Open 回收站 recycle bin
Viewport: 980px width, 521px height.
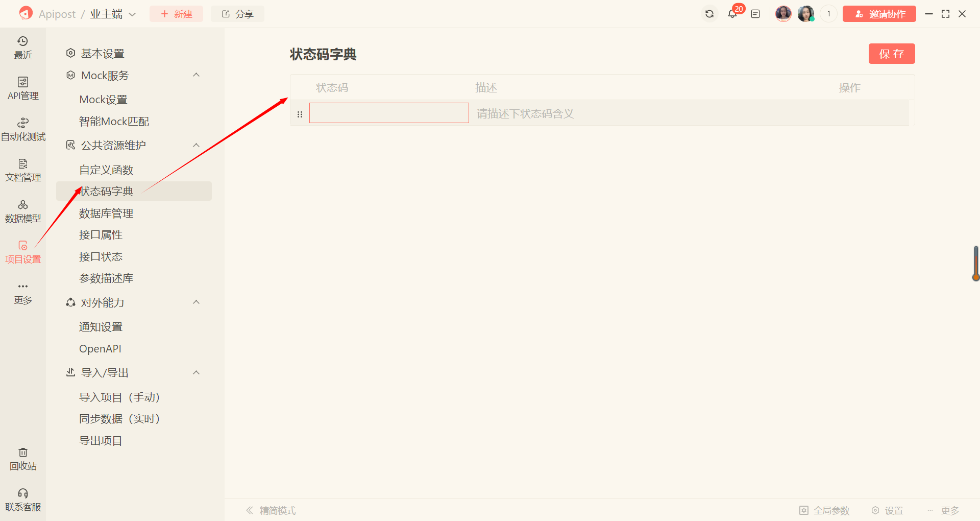click(x=23, y=459)
